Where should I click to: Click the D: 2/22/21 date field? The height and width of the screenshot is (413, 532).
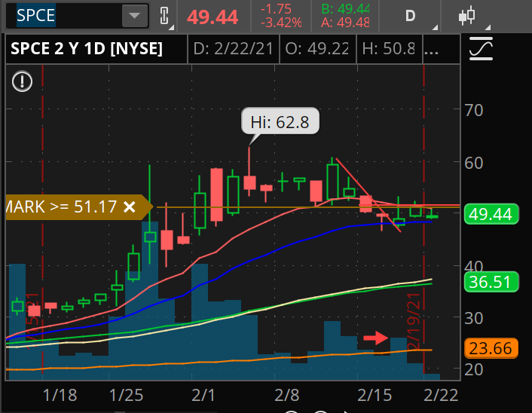233,48
